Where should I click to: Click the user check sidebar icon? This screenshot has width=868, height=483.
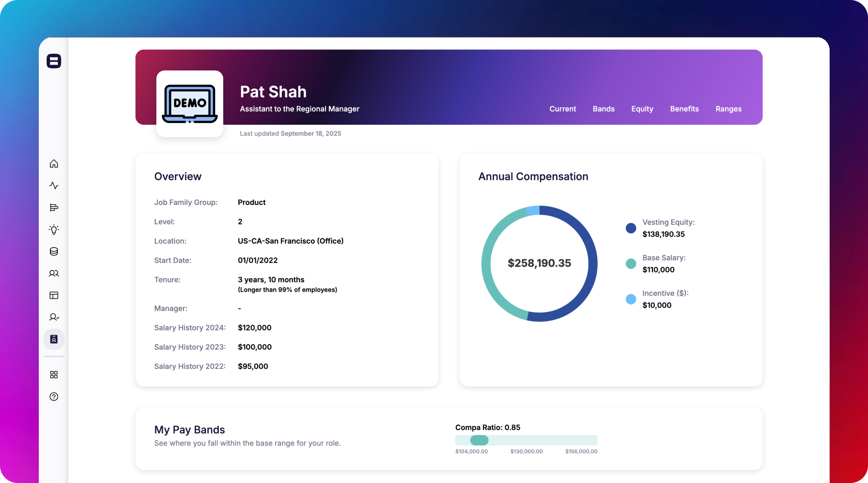pyautogui.click(x=54, y=317)
